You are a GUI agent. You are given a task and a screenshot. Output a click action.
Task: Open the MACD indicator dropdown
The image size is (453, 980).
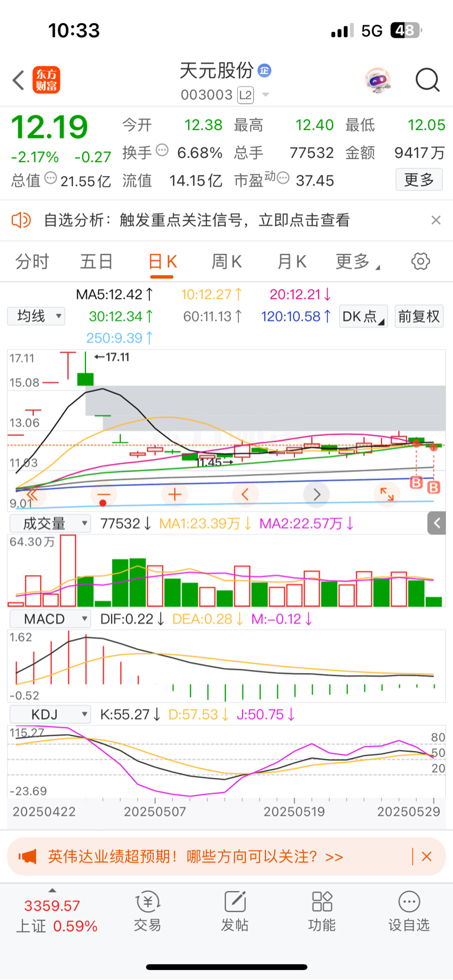pos(50,619)
